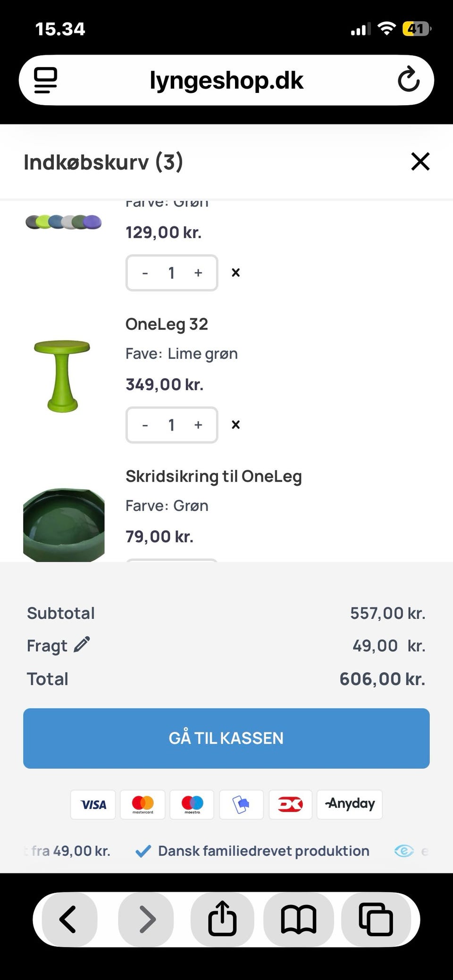Tap the lyngeshop.dk address field
This screenshot has height=980, width=453.
(x=226, y=80)
